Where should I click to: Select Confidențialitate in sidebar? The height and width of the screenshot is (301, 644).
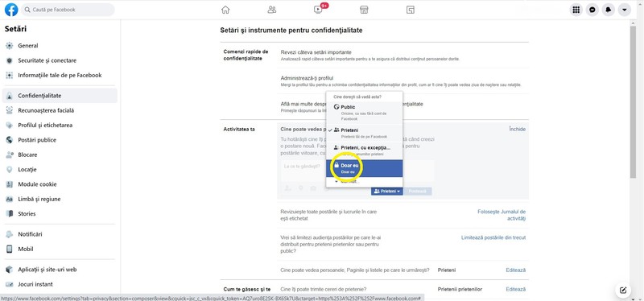coord(60,96)
